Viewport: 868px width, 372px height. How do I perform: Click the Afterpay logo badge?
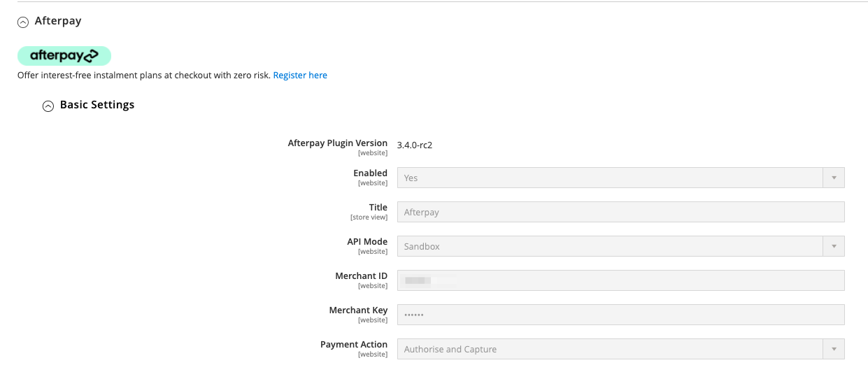[x=64, y=56]
